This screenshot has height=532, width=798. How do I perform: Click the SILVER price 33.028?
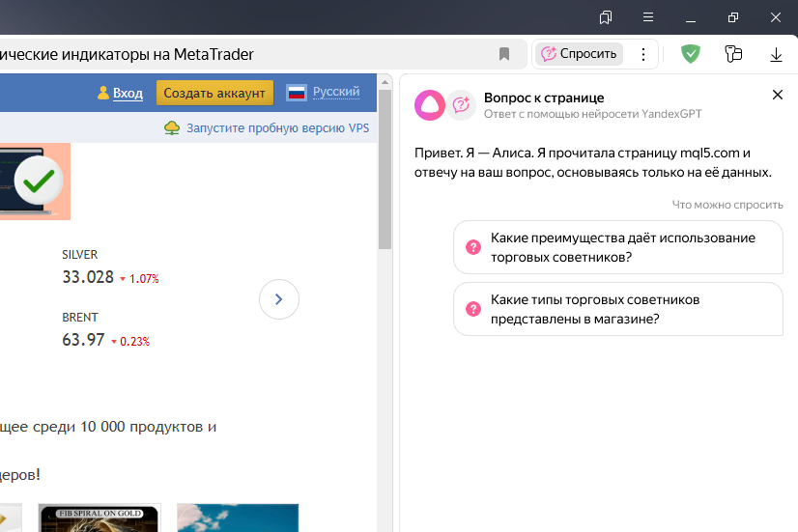(88, 277)
